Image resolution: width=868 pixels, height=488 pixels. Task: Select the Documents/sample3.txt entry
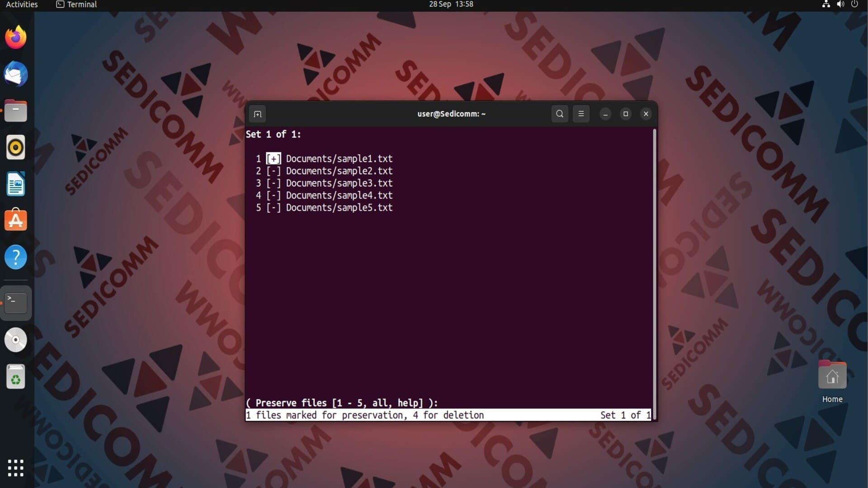(340, 183)
